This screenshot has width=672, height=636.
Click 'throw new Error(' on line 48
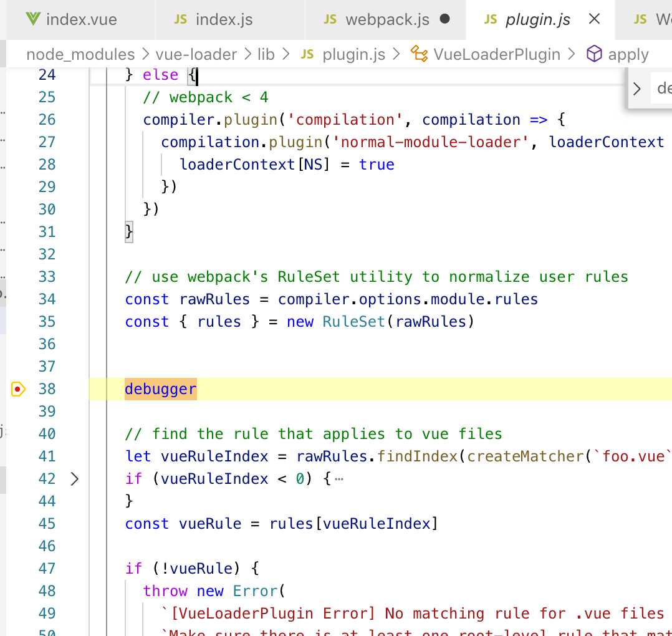click(x=214, y=591)
